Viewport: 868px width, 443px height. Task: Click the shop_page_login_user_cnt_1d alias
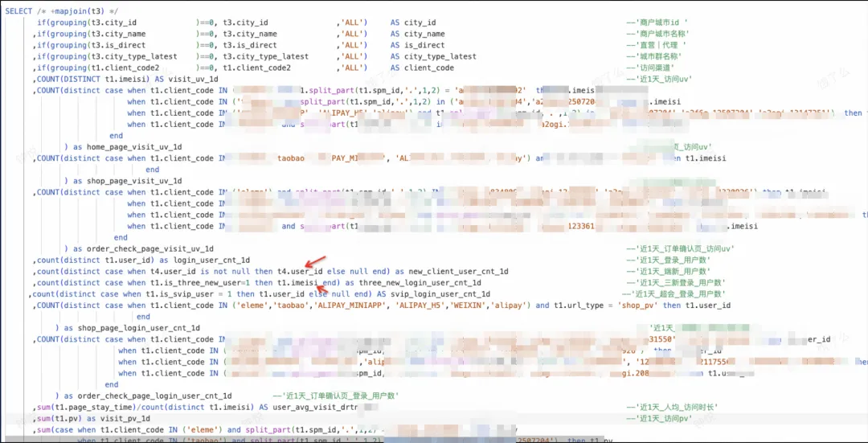tap(139, 328)
